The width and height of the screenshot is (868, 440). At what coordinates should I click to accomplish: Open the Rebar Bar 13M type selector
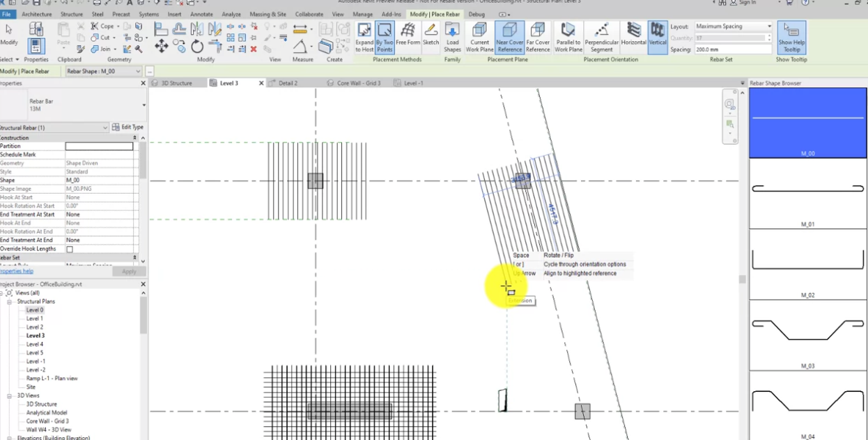click(72, 105)
